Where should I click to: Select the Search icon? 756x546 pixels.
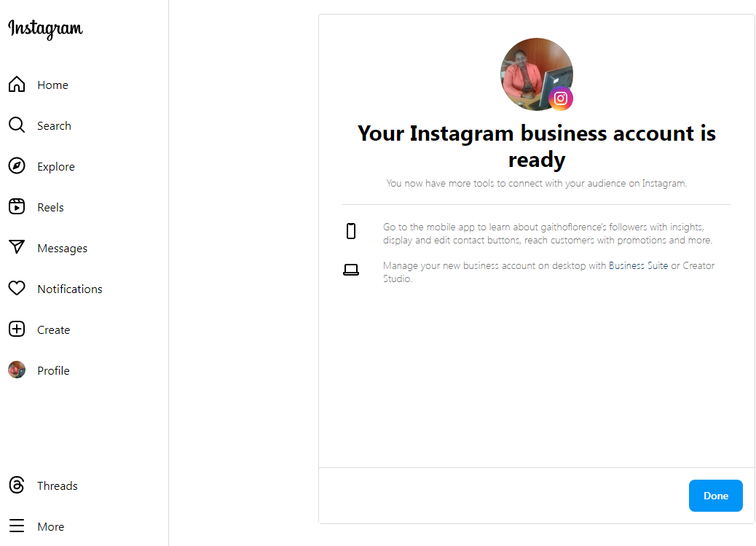pyautogui.click(x=16, y=125)
